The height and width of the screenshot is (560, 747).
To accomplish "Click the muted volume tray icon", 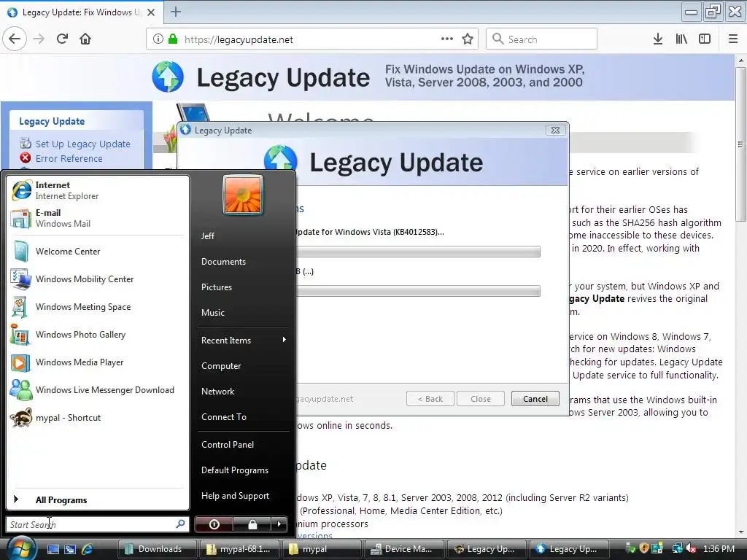I will (691, 549).
